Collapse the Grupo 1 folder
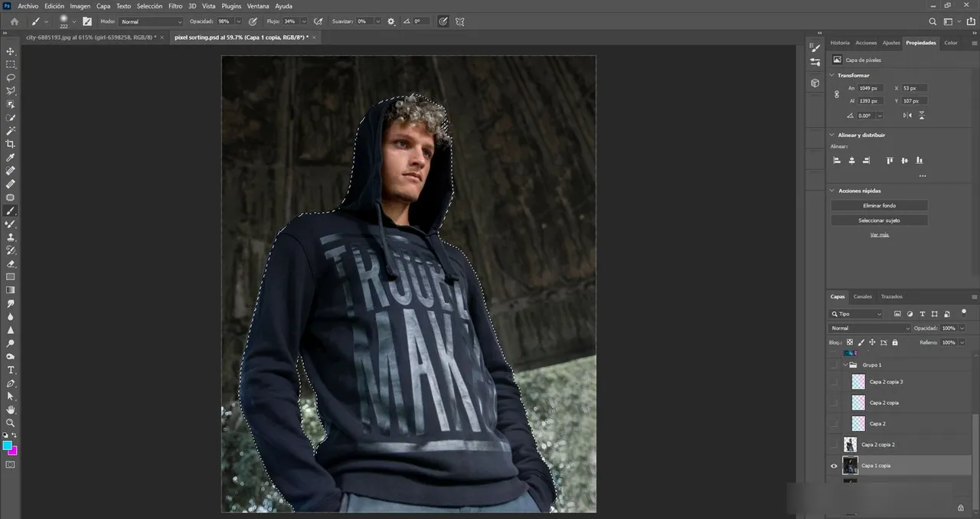 click(x=845, y=365)
